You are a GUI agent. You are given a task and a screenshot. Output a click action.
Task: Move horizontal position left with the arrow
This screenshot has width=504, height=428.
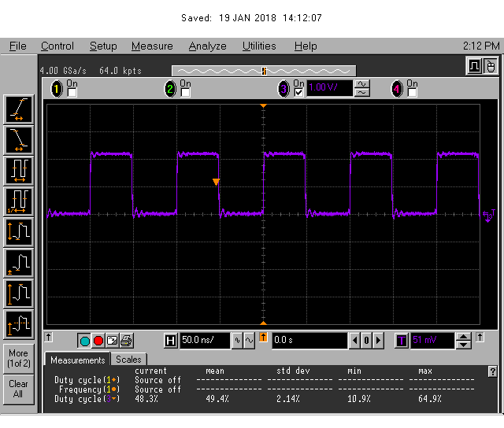(x=354, y=341)
